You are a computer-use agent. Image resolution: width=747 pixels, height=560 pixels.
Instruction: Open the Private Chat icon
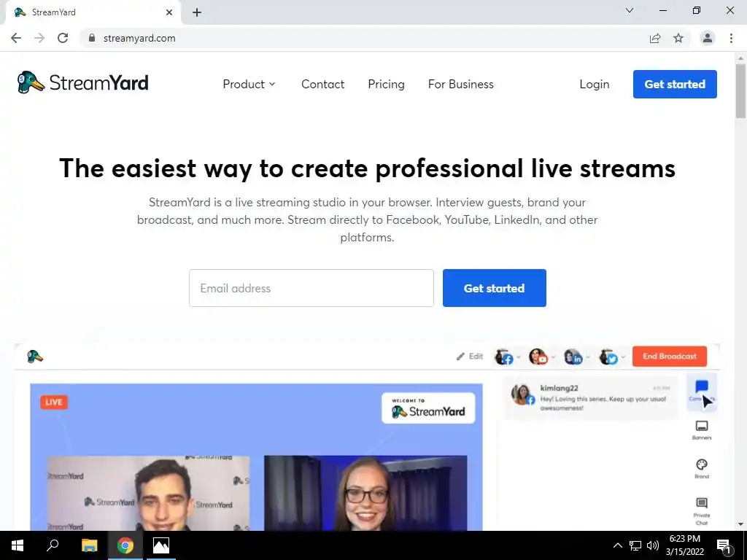pos(701,511)
